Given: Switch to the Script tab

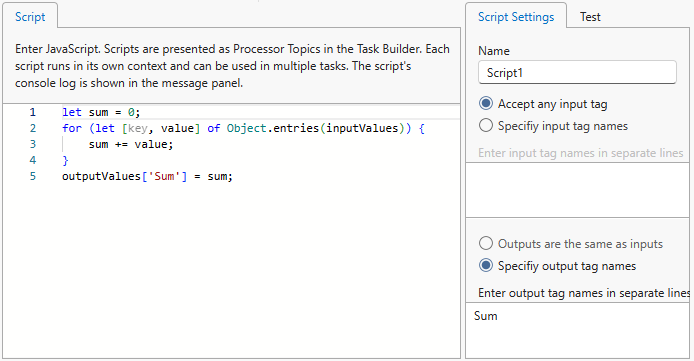Looking at the screenshot, I should [30, 17].
